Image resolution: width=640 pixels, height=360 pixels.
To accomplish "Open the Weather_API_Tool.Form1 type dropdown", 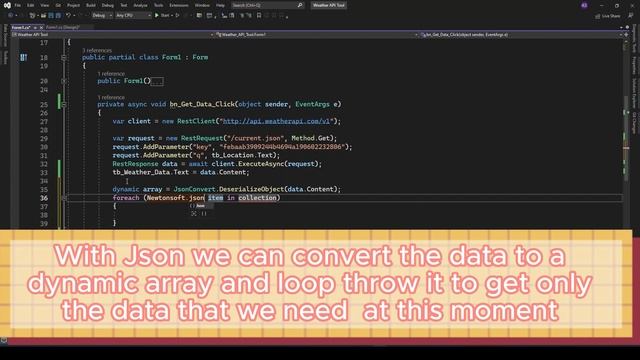I will point(317,35).
